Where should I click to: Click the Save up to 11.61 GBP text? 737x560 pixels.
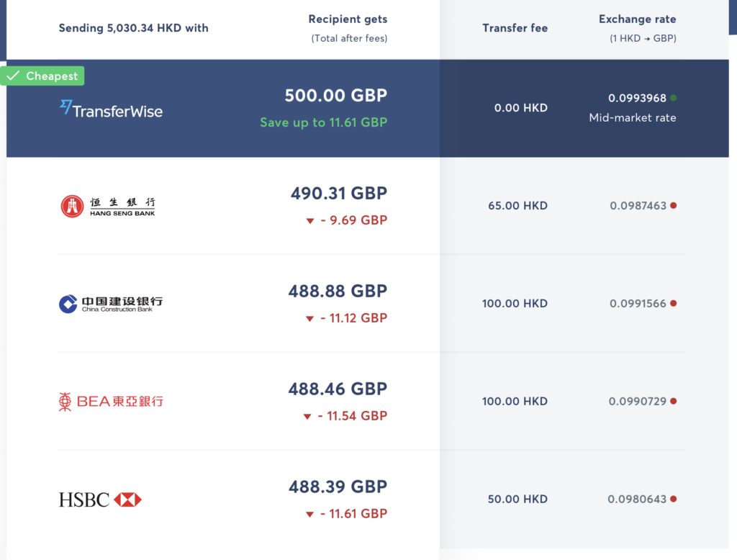(x=324, y=122)
